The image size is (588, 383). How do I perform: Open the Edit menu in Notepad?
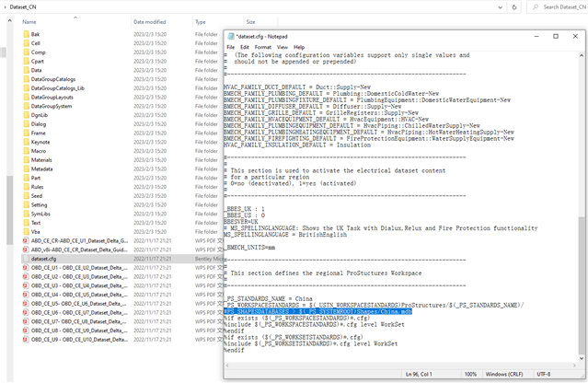[244, 47]
